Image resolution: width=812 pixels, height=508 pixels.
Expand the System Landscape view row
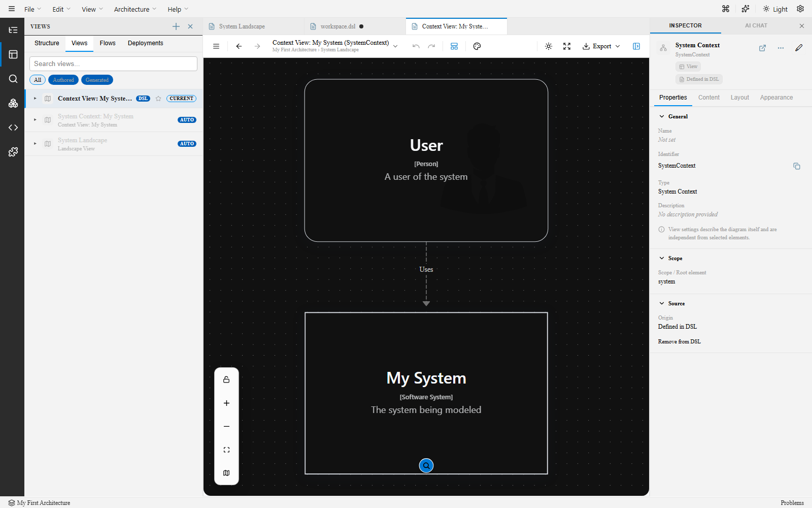pyautogui.click(x=35, y=144)
